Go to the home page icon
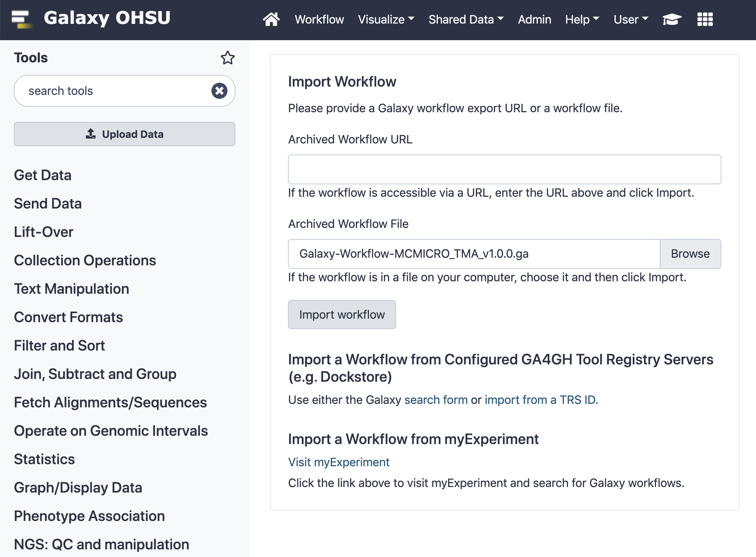This screenshot has width=756, height=557. pyautogui.click(x=271, y=19)
